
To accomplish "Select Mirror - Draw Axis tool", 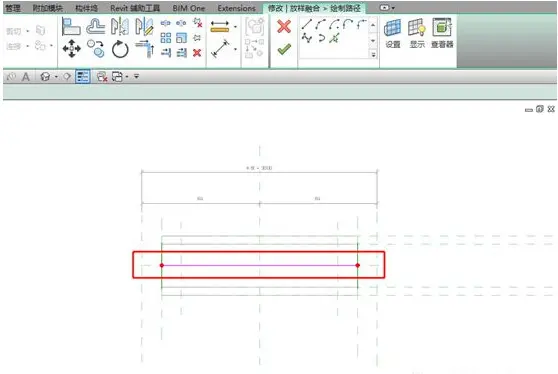I will 144,27.
